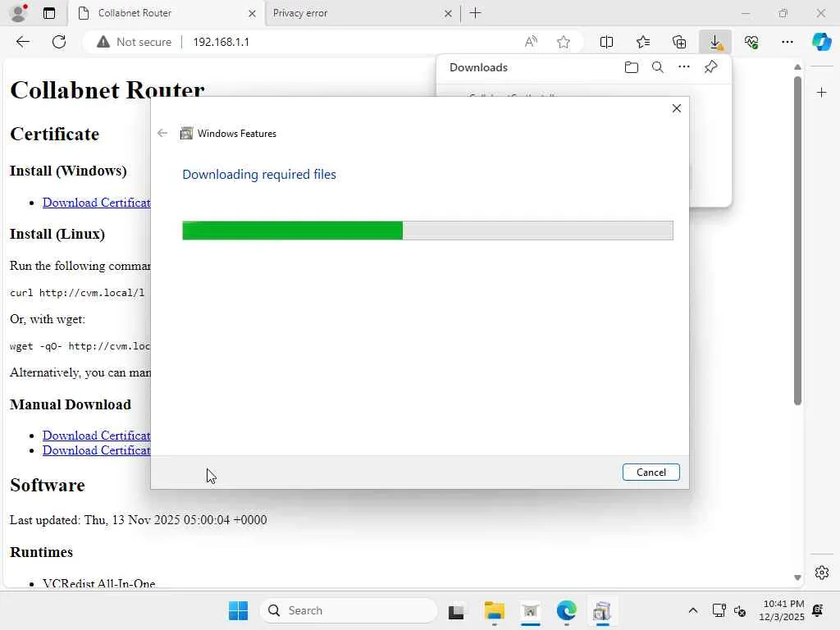This screenshot has height=630, width=840.
Task: Open second Download Certificate link under Manual Download
Action: point(97,450)
